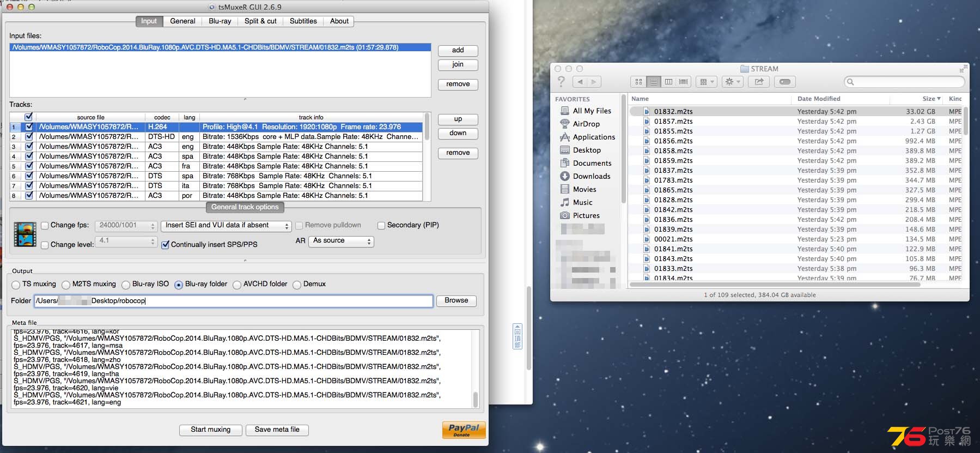This screenshot has width=980, height=453.
Task: Open Desktop in Finder sidebar
Action: tap(581, 150)
